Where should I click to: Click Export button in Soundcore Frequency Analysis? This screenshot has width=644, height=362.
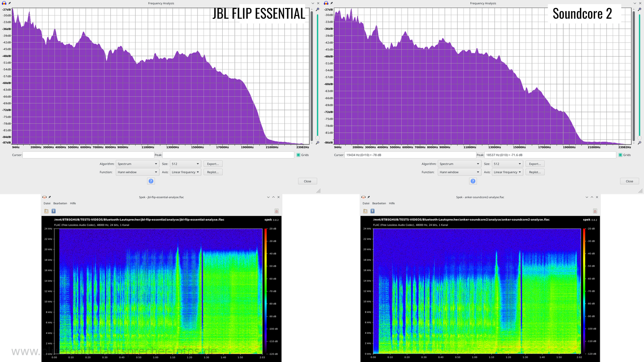[535, 164]
